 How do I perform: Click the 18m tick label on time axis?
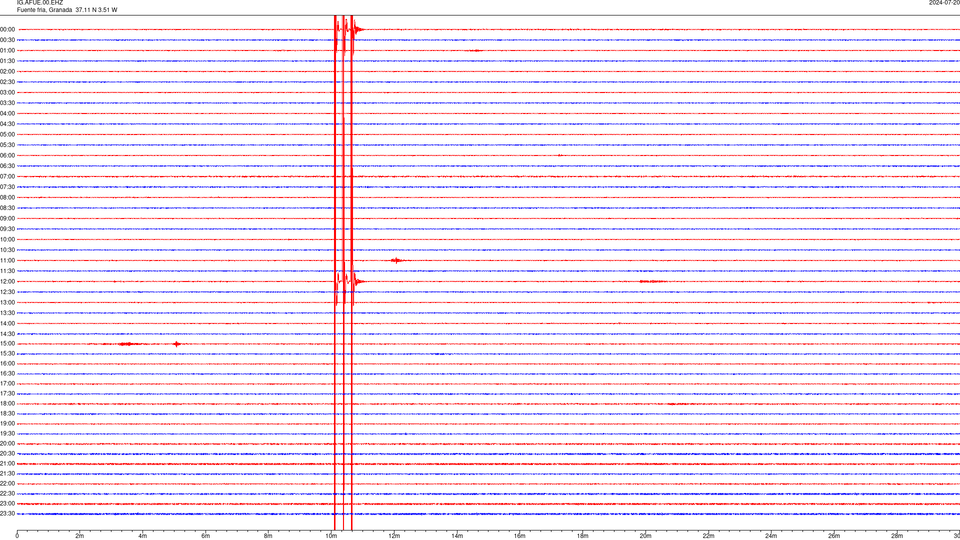[583, 536]
